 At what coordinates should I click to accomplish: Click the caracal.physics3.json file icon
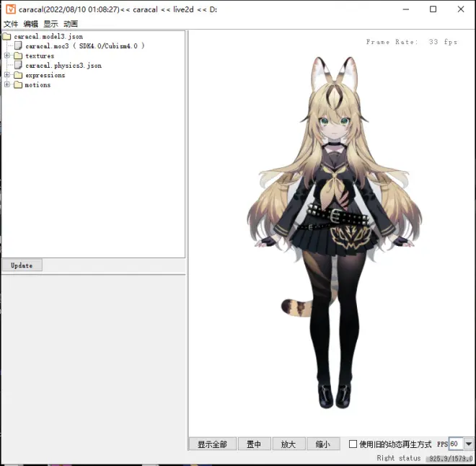(18, 65)
